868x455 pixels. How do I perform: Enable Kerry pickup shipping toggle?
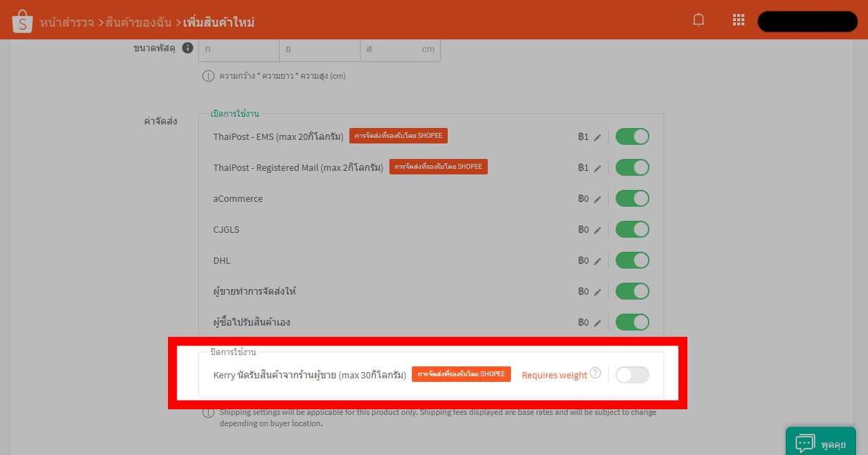pyautogui.click(x=633, y=375)
